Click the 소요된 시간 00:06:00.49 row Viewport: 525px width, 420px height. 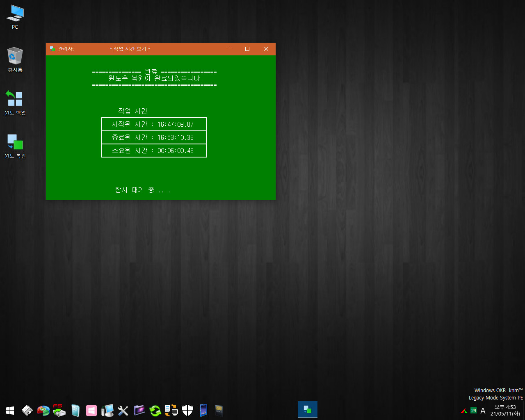(x=154, y=151)
